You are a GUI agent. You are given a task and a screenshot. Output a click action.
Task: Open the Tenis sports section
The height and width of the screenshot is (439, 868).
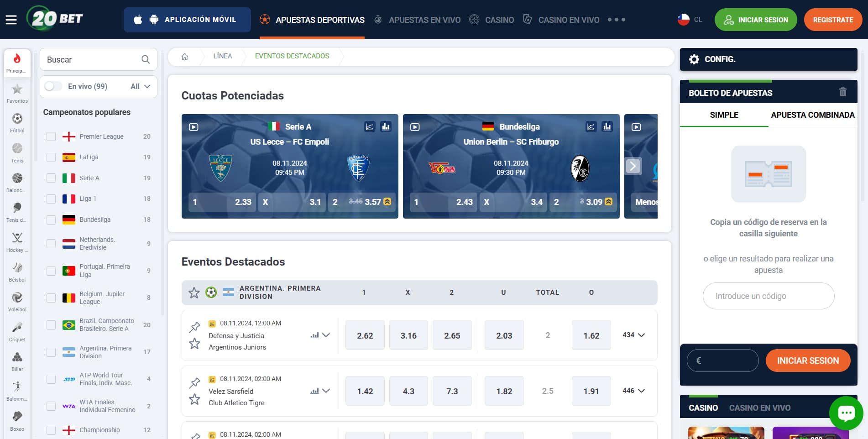click(17, 150)
